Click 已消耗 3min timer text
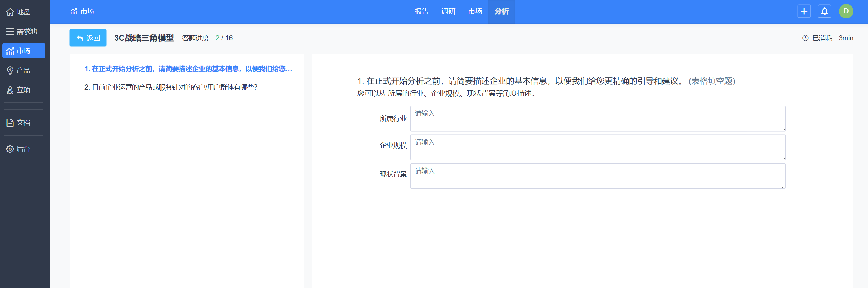This screenshot has width=868, height=288. (832, 38)
